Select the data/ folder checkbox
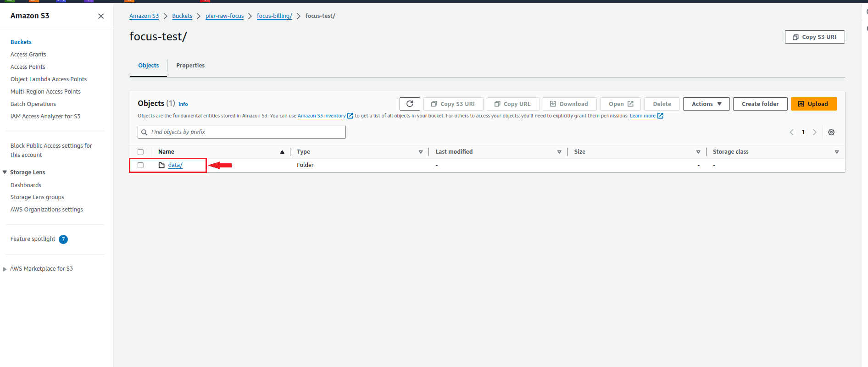 pos(141,165)
